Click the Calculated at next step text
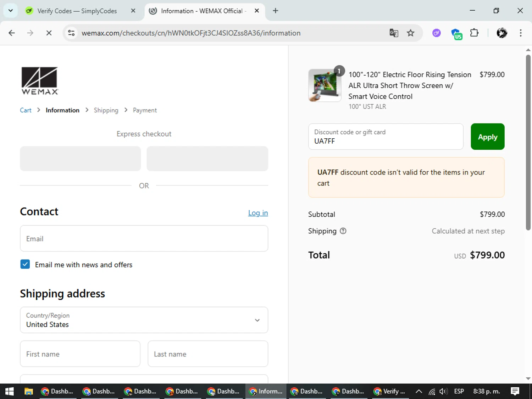Image resolution: width=532 pixels, height=399 pixels. [468, 231]
